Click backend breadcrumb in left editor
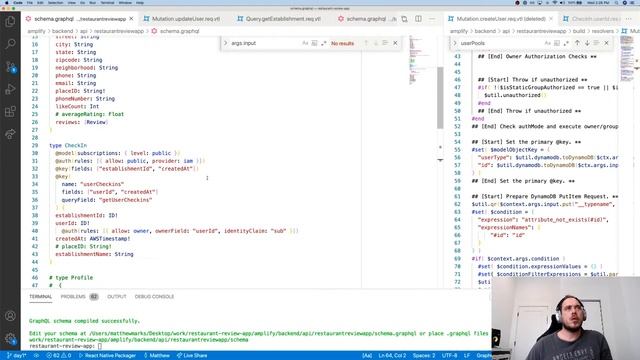The width and height of the screenshot is (640, 360). [x=62, y=31]
